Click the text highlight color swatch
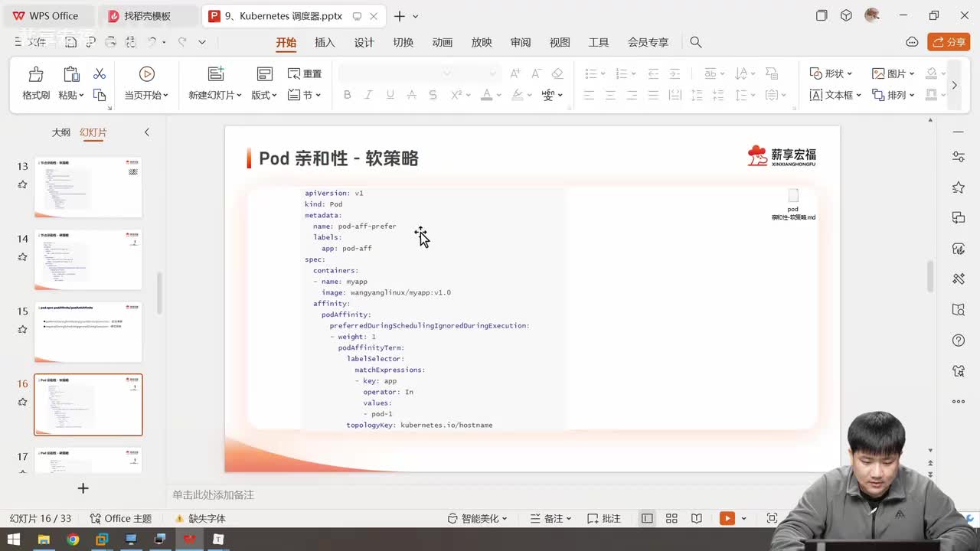 click(x=517, y=95)
